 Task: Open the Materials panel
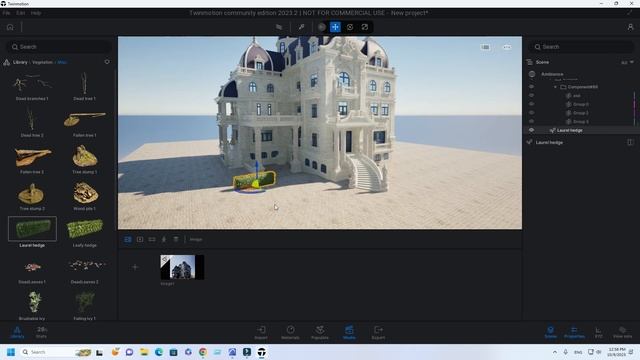(x=290, y=333)
